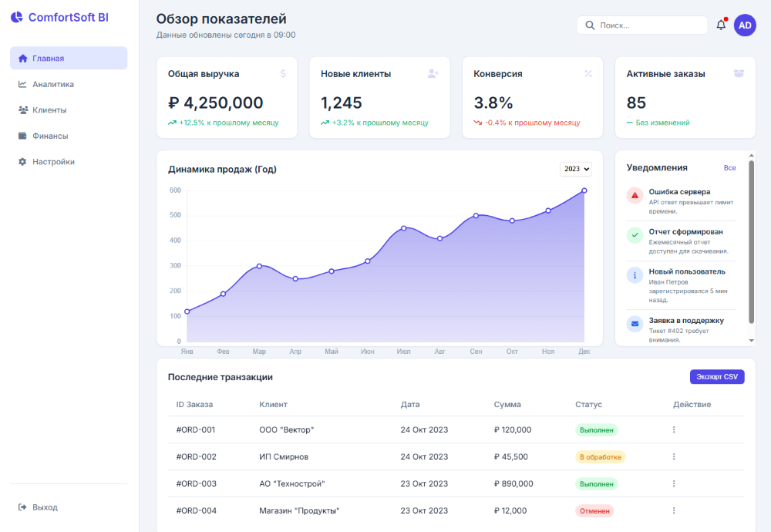Open the AD user avatar
771x532 pixels.
[x=745, y=25]
